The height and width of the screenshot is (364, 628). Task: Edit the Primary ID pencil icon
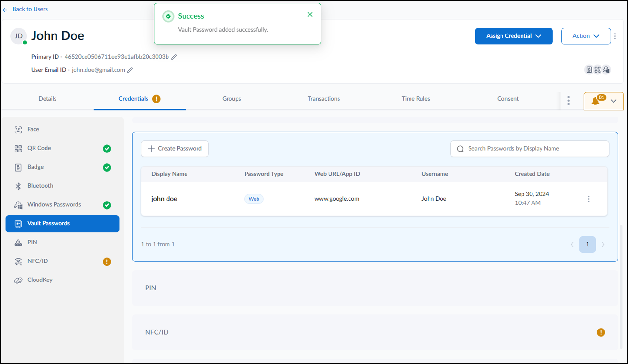(x=174, y=57)
